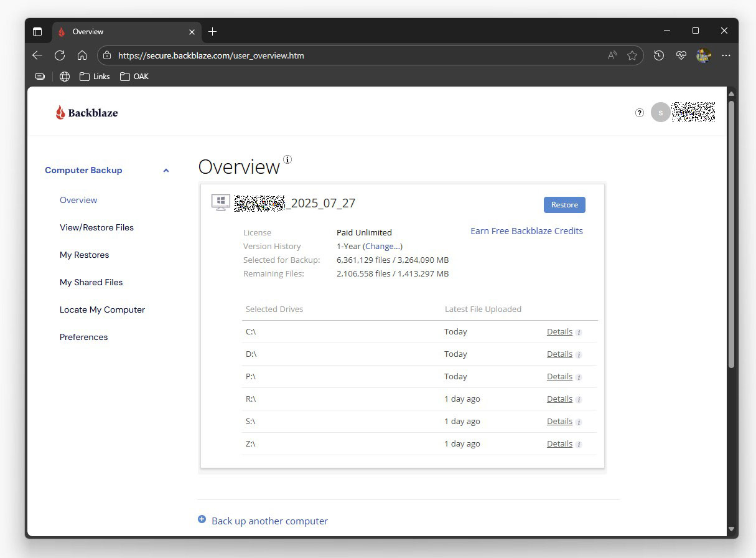Open browser settings three-dots menu
This screenshot has width=756, height=558.
click(x=726, y=55)
